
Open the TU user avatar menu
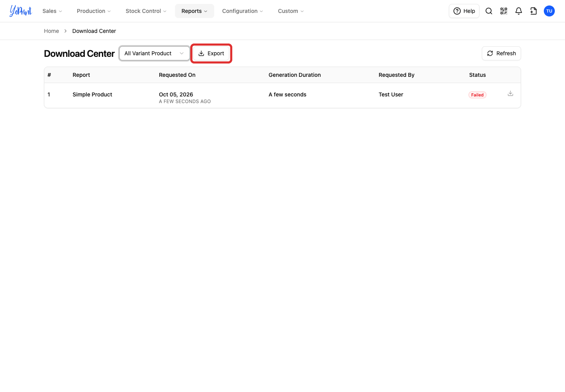pyautogui.click(x=549, y=11)
